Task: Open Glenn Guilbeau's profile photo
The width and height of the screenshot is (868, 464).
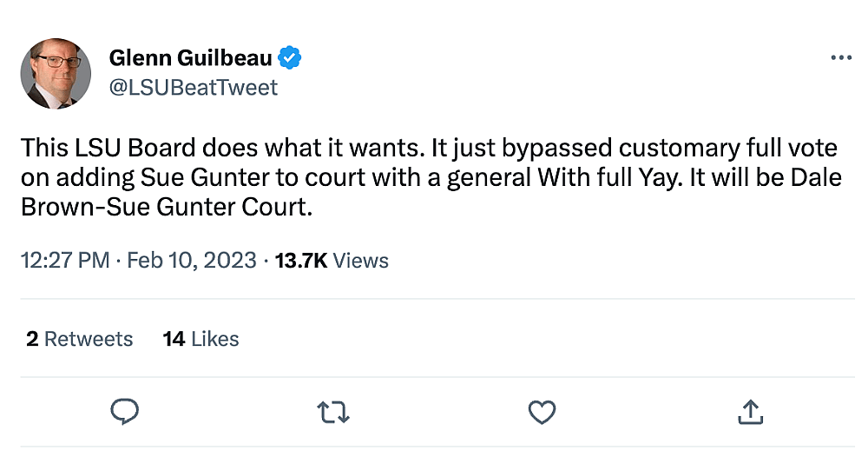Action: tap(56, 73)
